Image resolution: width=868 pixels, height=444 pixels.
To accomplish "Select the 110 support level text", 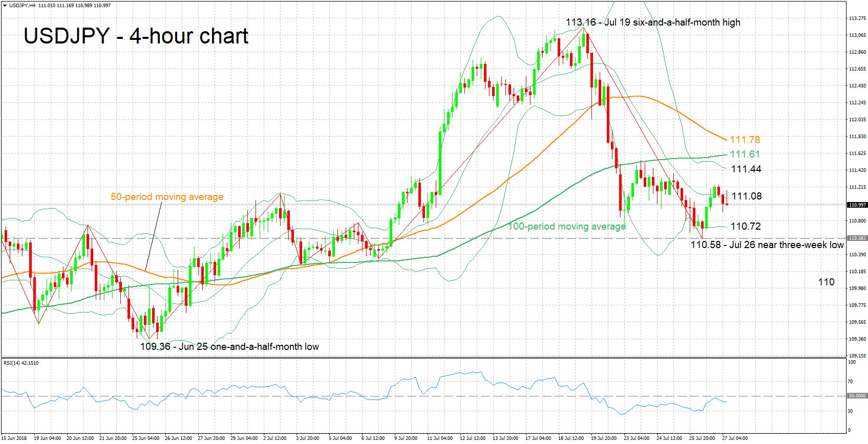I will pos(826,282).
